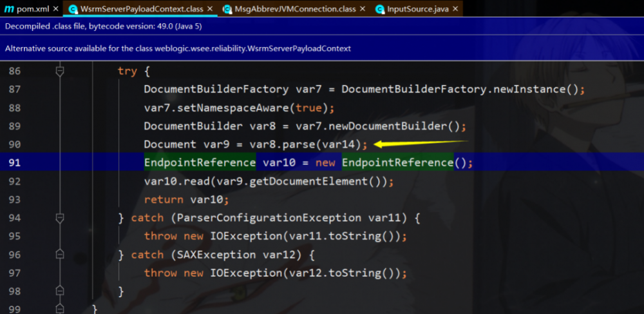Click the 'try' keyword on line 86

128,71
